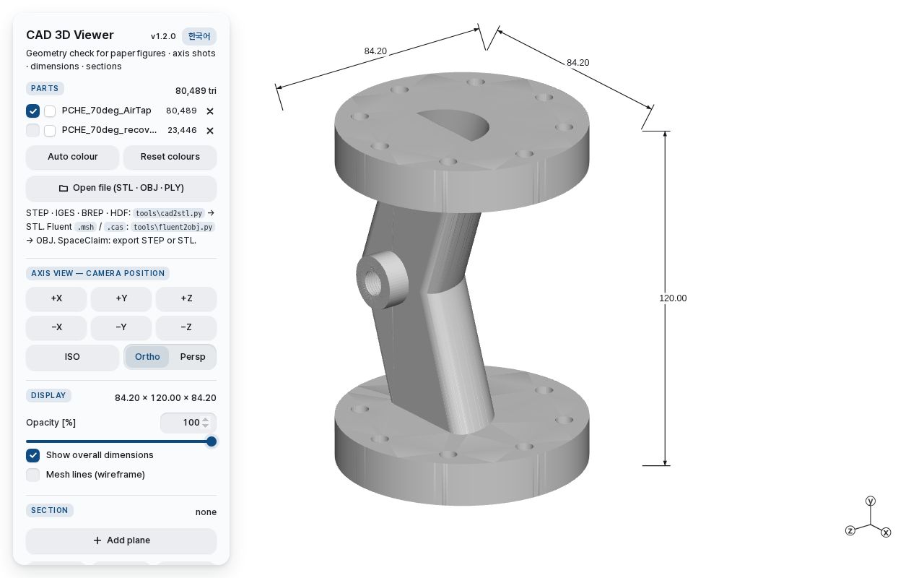Set camera to −Z axis view

[186, 327]
